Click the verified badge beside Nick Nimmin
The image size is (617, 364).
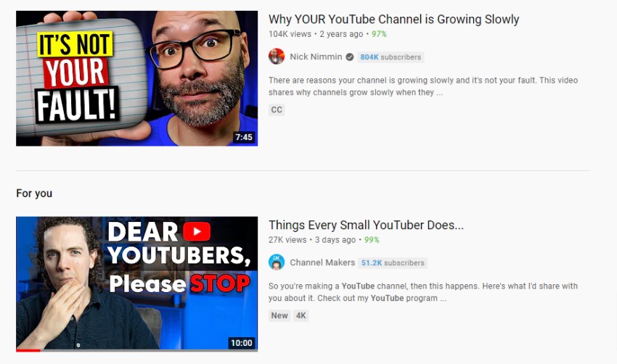click(349, 57)
